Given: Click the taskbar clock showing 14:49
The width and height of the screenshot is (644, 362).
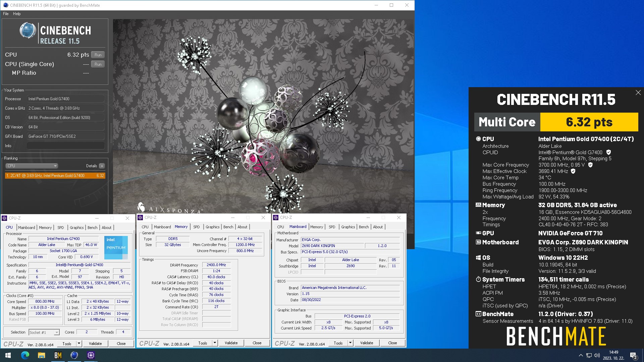Looking at the screenshot, I should coord(613,355).
